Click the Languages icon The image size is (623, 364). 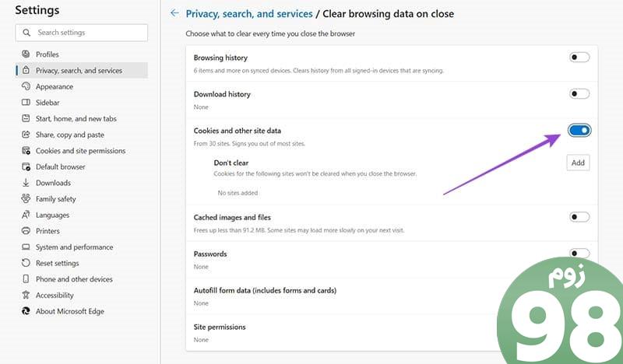coord(26,215)
